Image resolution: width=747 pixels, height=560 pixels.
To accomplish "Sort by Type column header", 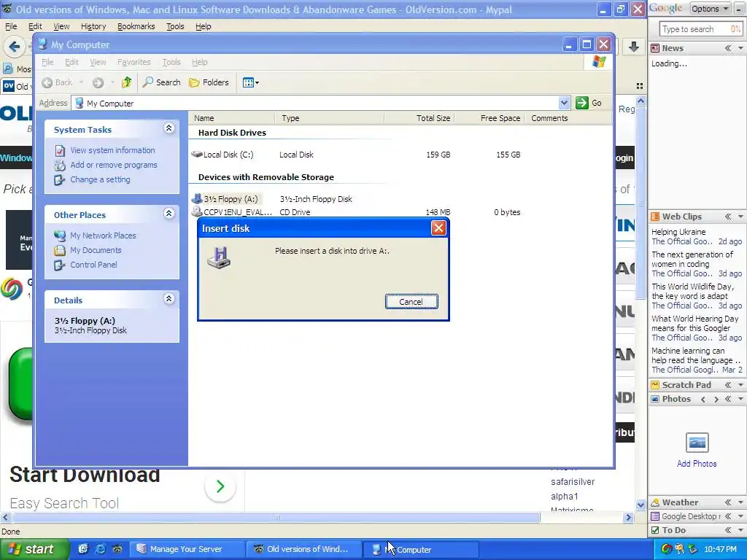I will coord(330,118).
